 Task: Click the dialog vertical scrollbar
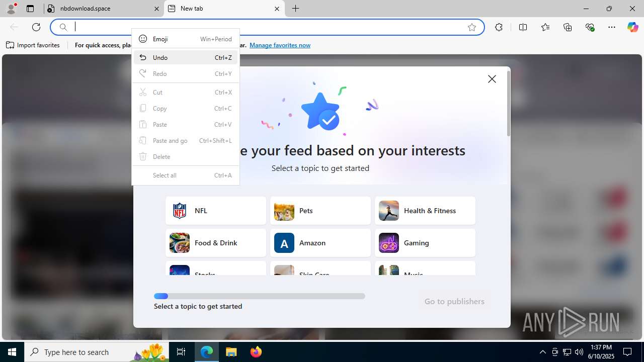coord(509,104)
